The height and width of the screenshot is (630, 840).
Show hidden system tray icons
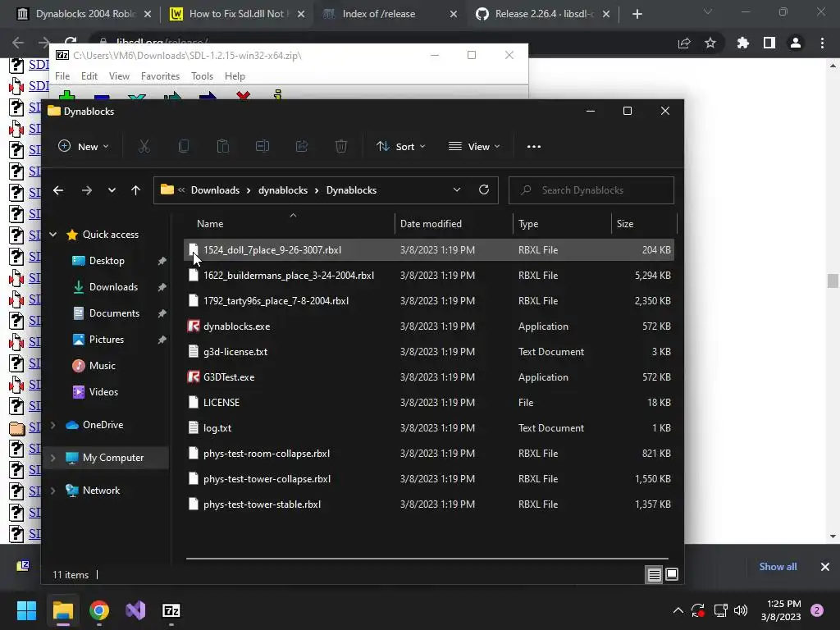[678, 610]
